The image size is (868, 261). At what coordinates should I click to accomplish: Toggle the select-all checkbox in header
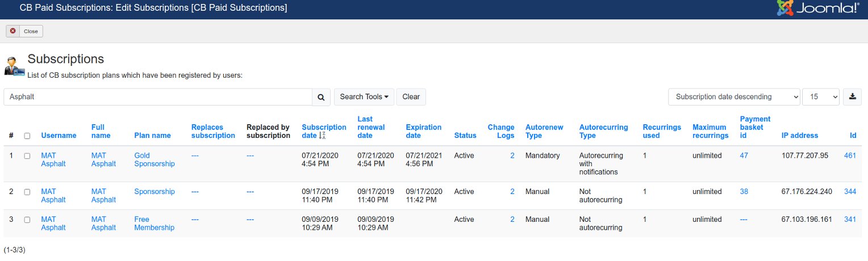point(27,136)
